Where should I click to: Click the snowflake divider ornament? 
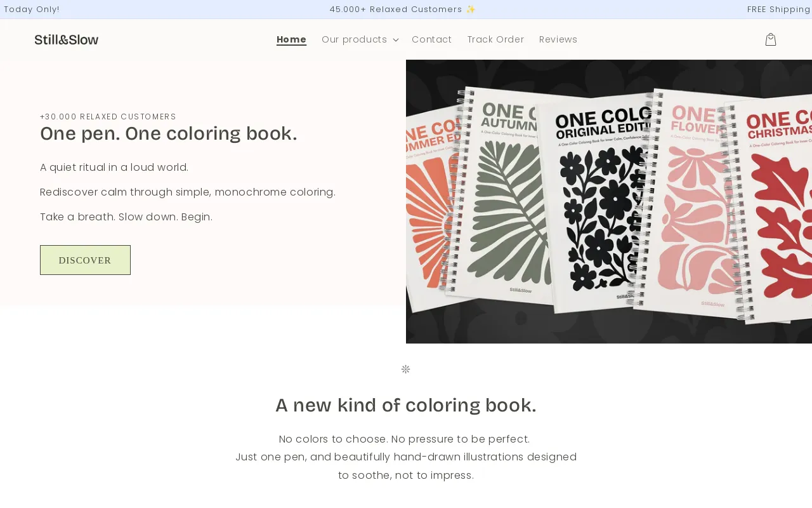pos(406,369)
